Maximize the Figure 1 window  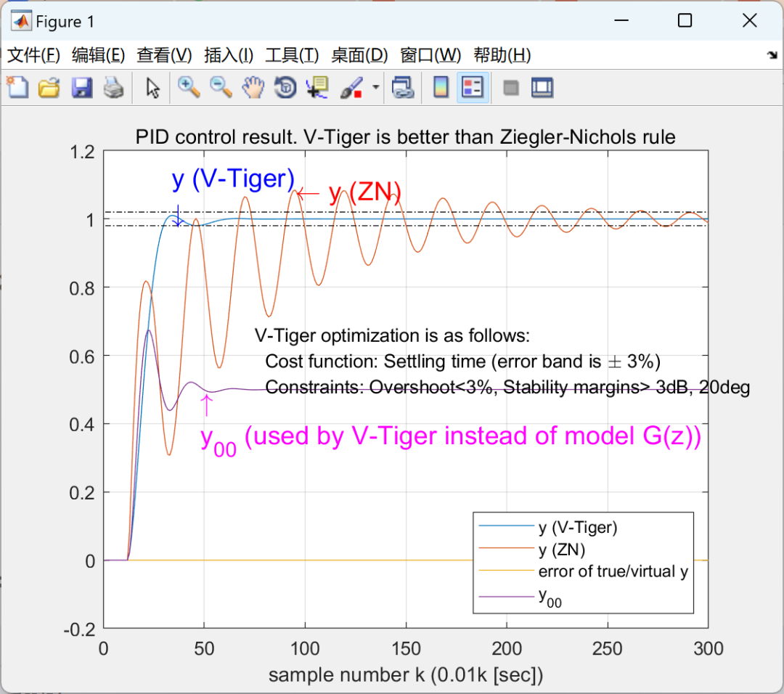pos(685,20)
